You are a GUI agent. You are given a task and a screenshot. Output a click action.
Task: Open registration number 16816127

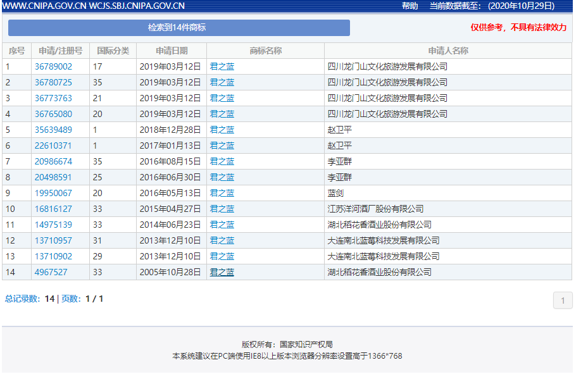[x=53, y=209]
